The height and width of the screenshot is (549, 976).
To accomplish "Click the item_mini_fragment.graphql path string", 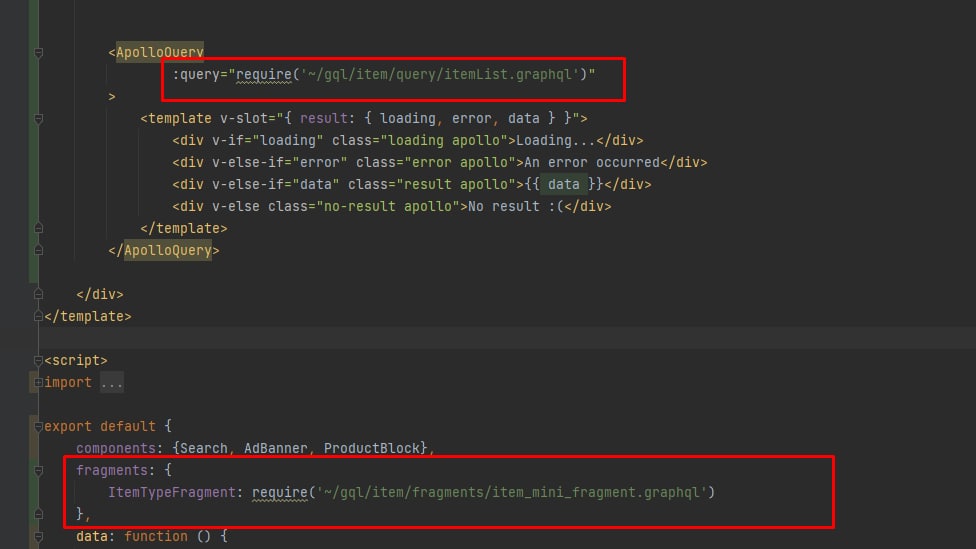I will coord(511,492).
